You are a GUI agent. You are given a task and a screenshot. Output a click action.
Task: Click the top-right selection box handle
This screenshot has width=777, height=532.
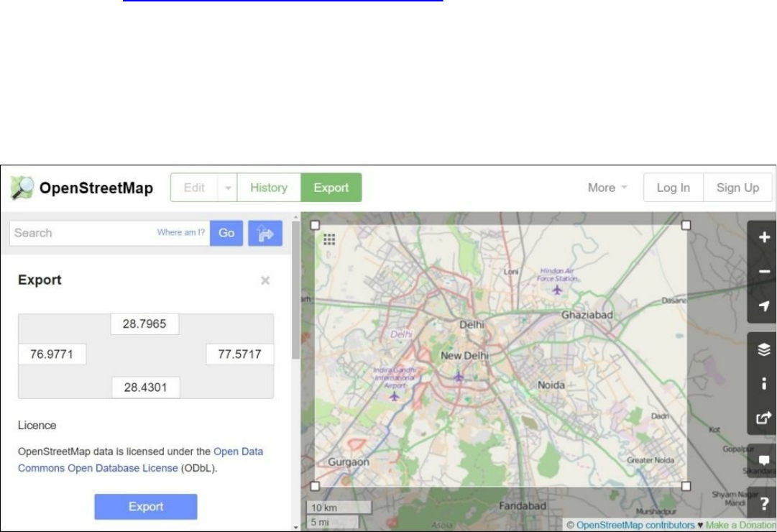coord(686,226)
